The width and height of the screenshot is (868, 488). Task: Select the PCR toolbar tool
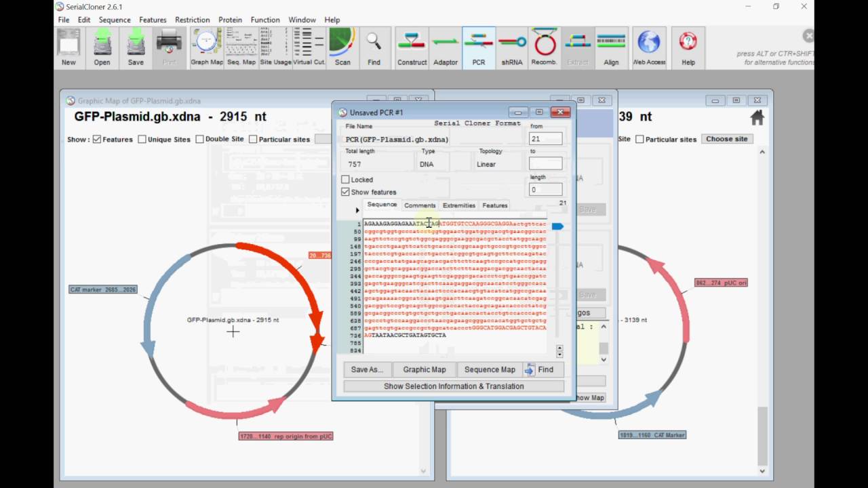479,47
